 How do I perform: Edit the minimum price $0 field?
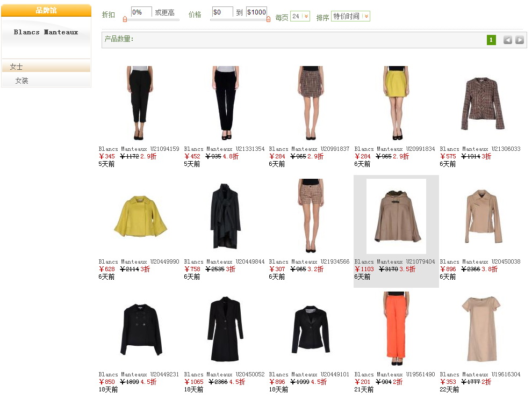tap(222, 12)
